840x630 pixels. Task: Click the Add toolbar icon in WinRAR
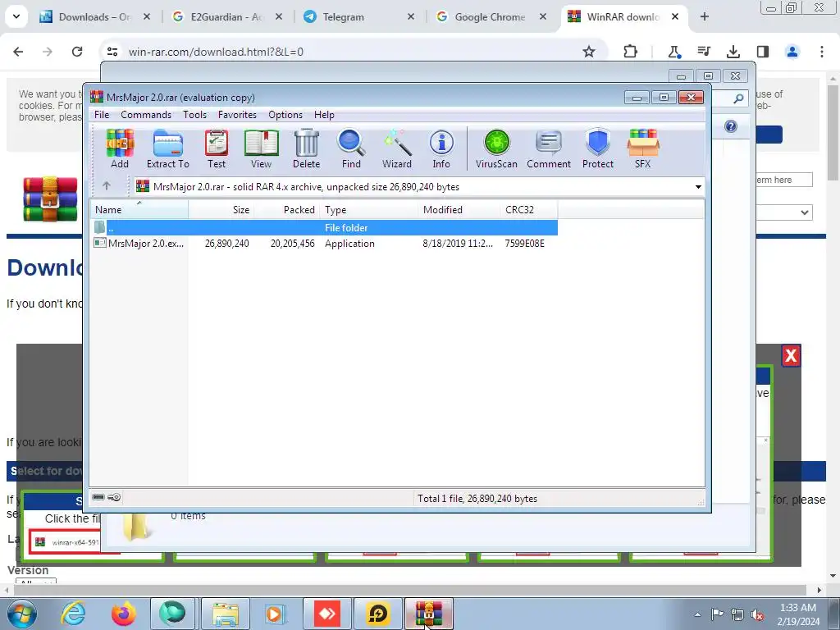120,149
